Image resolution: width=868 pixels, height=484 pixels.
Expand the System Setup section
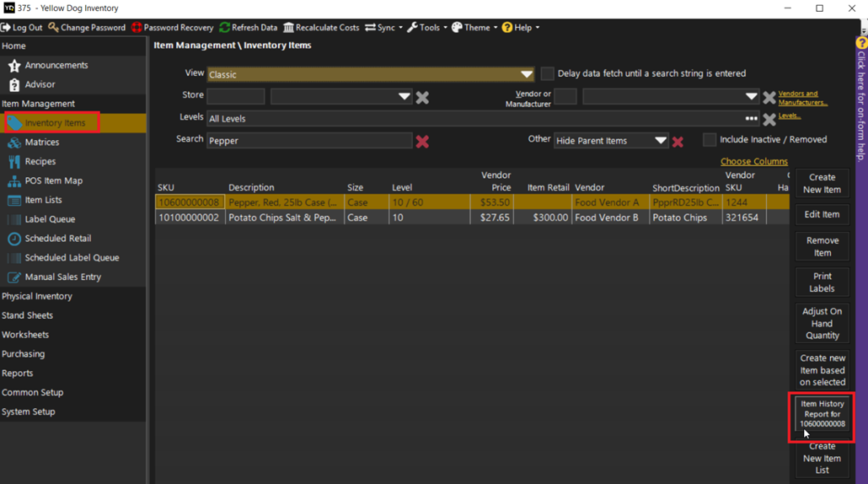click(29, 412)
